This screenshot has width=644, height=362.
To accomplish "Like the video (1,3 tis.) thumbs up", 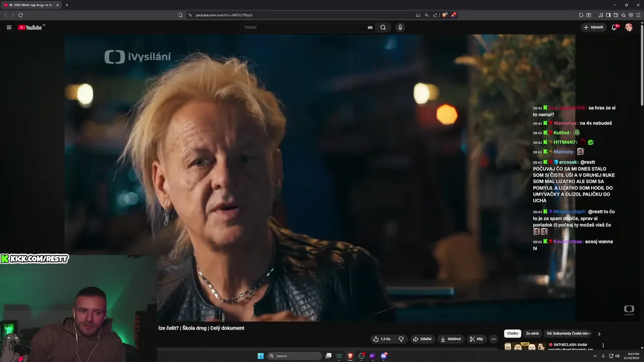I will pyautogui.click(x=382, y=339).
